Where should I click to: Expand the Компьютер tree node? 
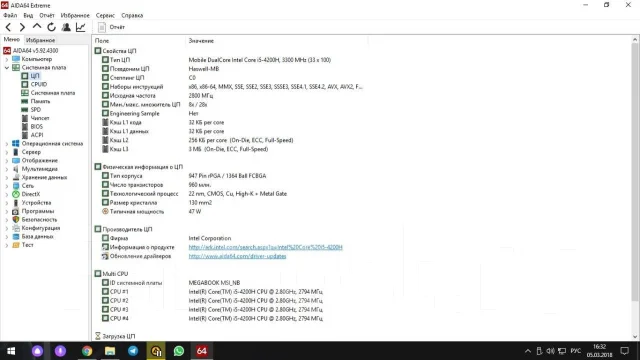7,59
